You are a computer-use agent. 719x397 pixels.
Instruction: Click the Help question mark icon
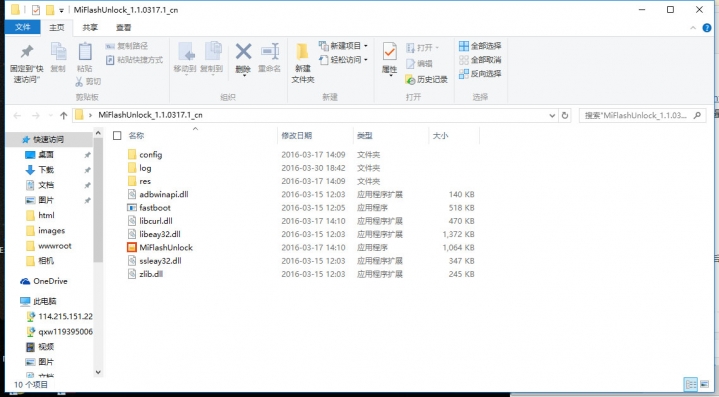click(707, 28)
